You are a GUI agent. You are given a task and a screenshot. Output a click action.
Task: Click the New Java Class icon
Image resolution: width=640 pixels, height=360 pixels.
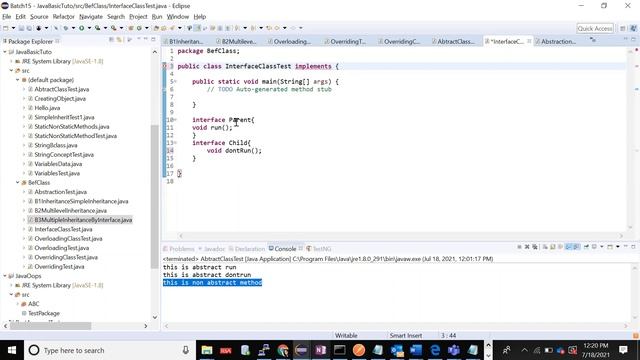139,28
